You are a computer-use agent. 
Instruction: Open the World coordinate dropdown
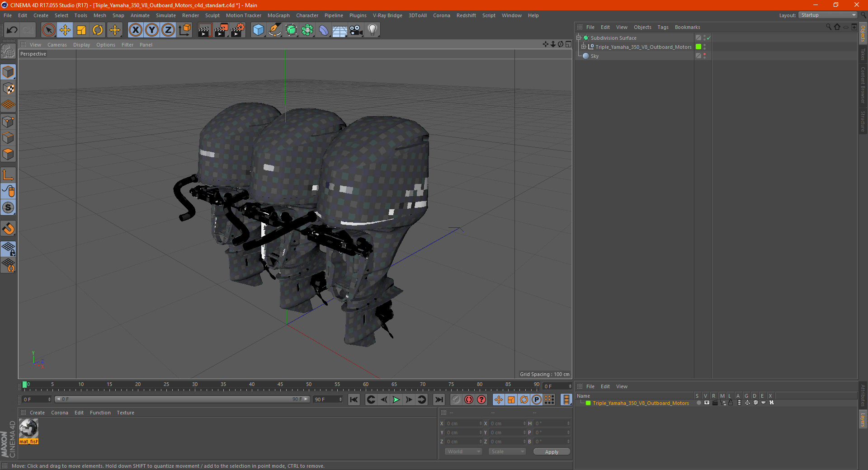tap(463, 451)
